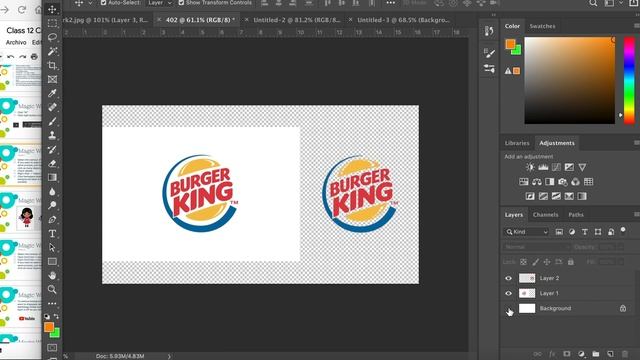Switch to the Paths tab
This screenshot has height=360, width=640.
pos(576,215)
